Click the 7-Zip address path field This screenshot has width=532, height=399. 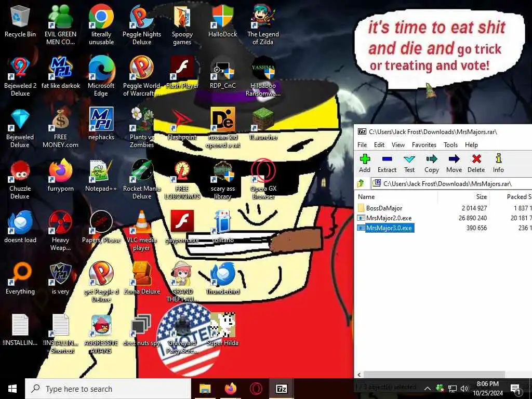coord(451,183)
